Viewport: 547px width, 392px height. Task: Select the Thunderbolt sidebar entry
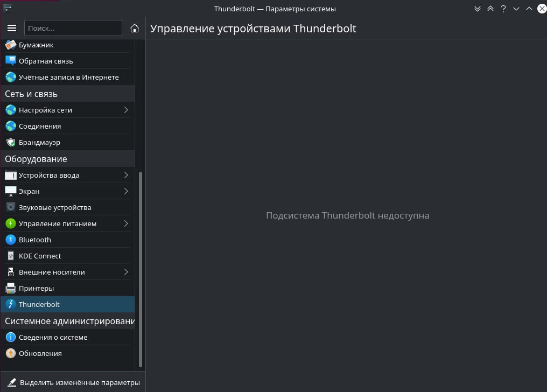(68, 304)
